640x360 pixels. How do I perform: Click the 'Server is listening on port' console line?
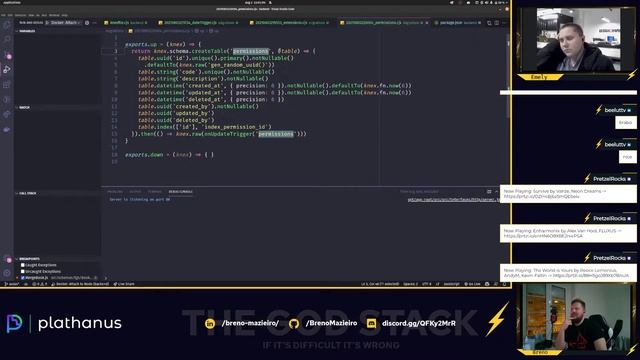click(140, 200)
